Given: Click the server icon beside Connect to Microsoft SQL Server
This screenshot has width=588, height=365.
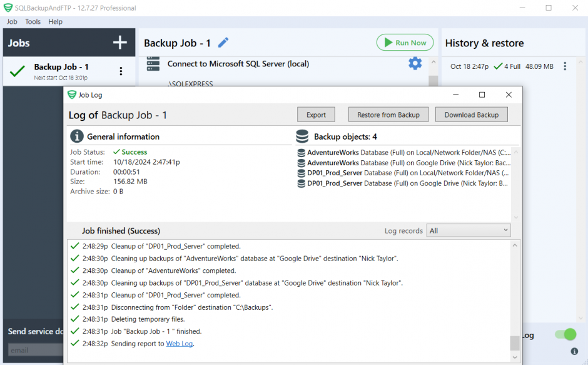Looking at the screenshot, I should 153,63.
